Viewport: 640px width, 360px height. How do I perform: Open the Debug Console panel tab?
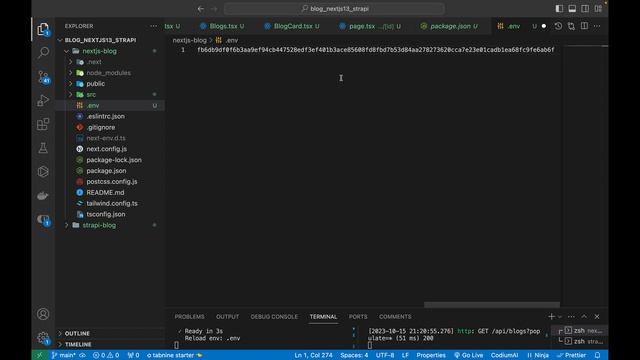[274, 317]
